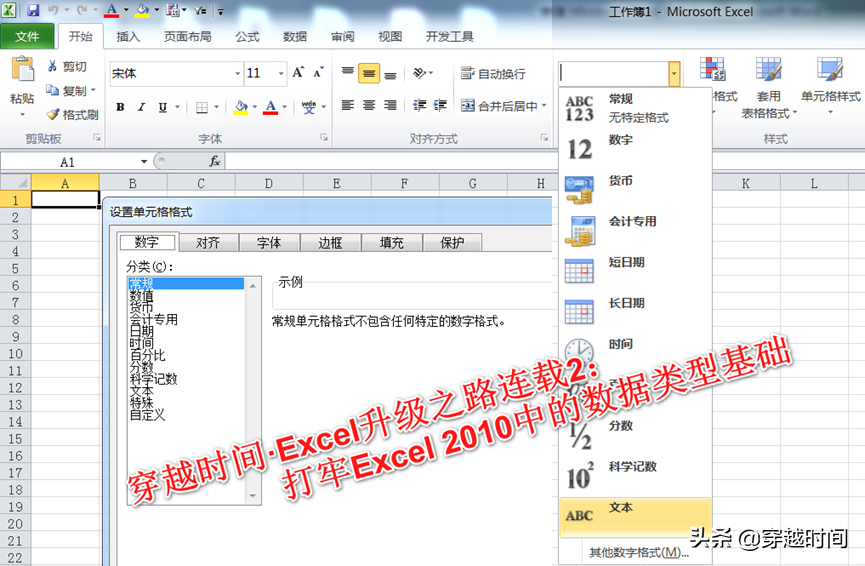This screenshot has height=566, width=865.
Task: Open the 保护 tab in format dialog
Action: coord(452,243)
